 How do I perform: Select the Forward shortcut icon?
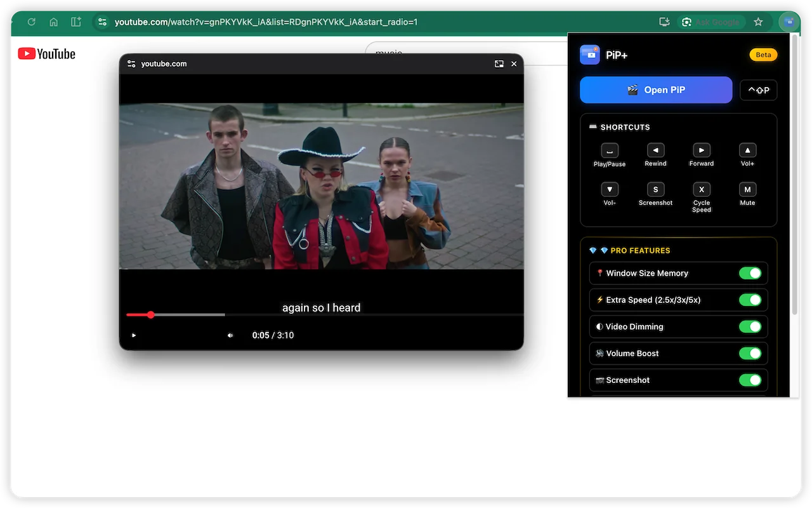701,150
